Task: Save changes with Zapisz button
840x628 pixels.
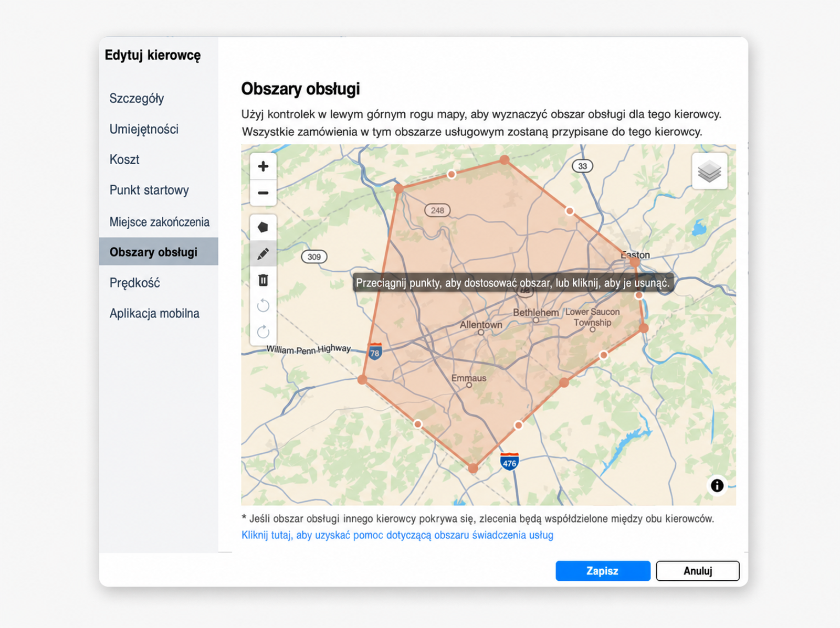Action: pos(603,571)
